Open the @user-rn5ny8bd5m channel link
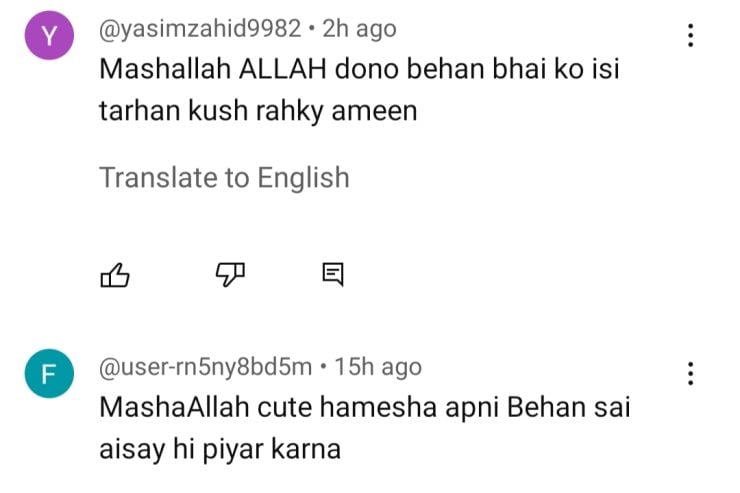This screenshot has width=740, height=493. coord(205,368)
